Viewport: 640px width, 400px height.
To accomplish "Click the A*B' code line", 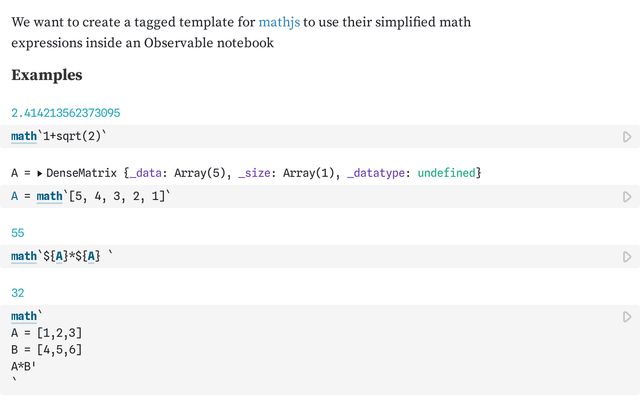I will click(23, 366).
